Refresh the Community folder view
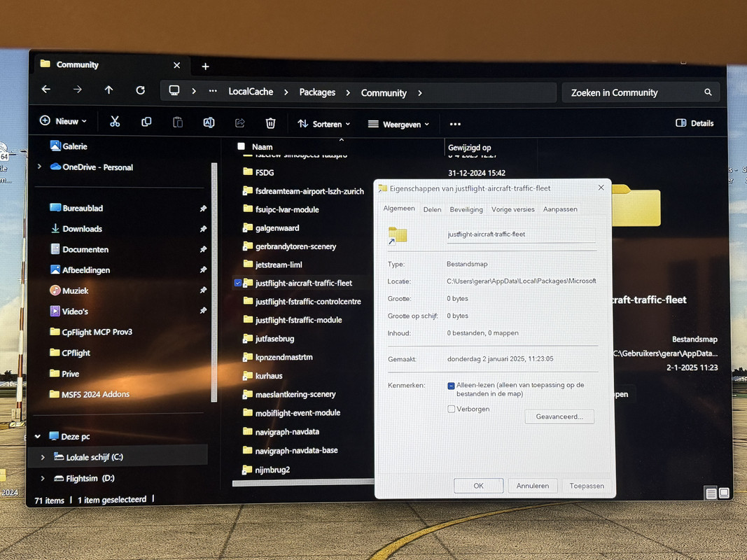This screenshot has height=560, width=747. click(x=140, y=90)
